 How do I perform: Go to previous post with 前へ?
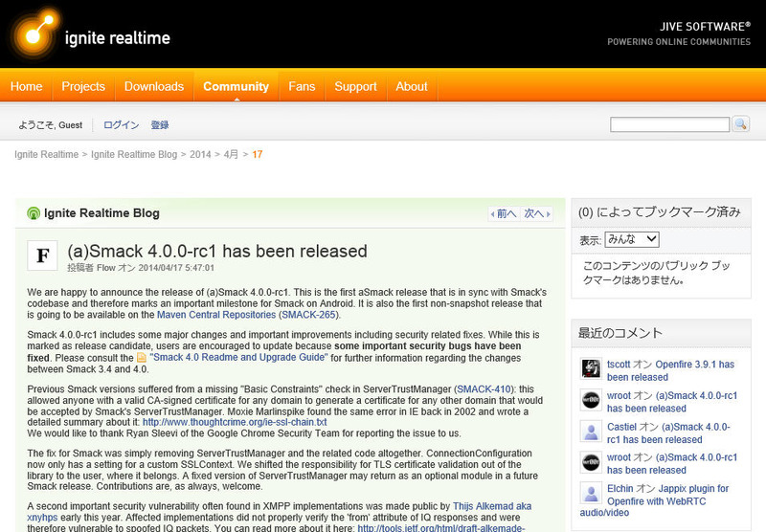pyautogui.click(x=504, y=214)
